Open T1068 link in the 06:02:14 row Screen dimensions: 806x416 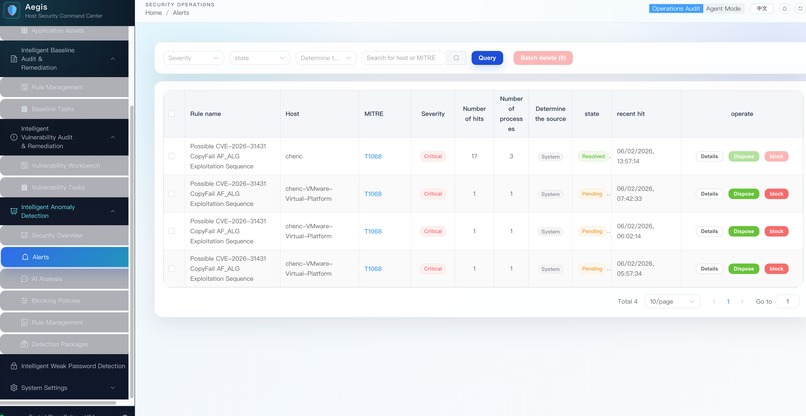373,231
